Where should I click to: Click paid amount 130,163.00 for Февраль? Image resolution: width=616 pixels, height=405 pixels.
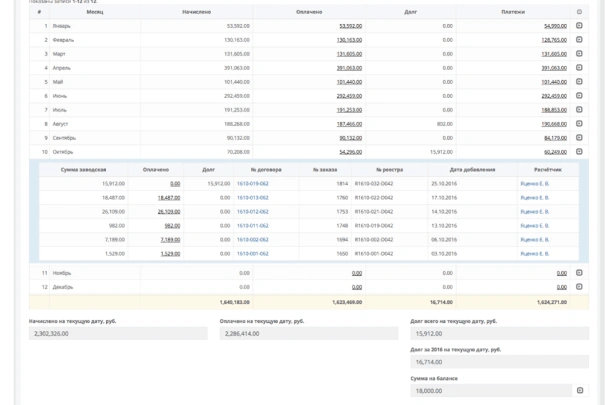click(x=349, y=40)
